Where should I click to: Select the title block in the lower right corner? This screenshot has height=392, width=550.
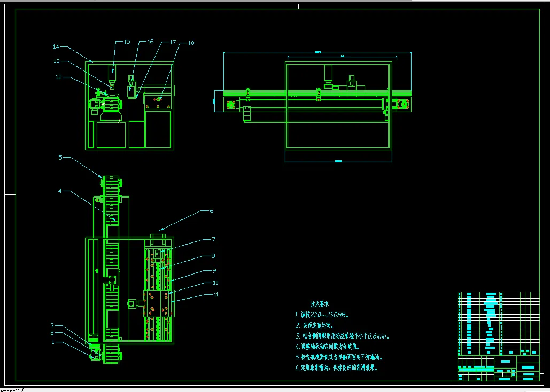click(499, 368)
